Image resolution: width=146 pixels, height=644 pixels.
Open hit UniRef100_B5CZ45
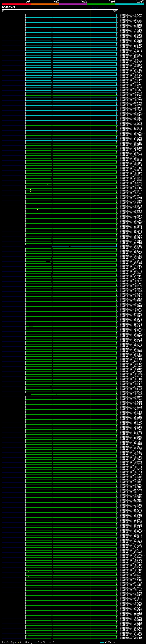click(x=131, y=231)
